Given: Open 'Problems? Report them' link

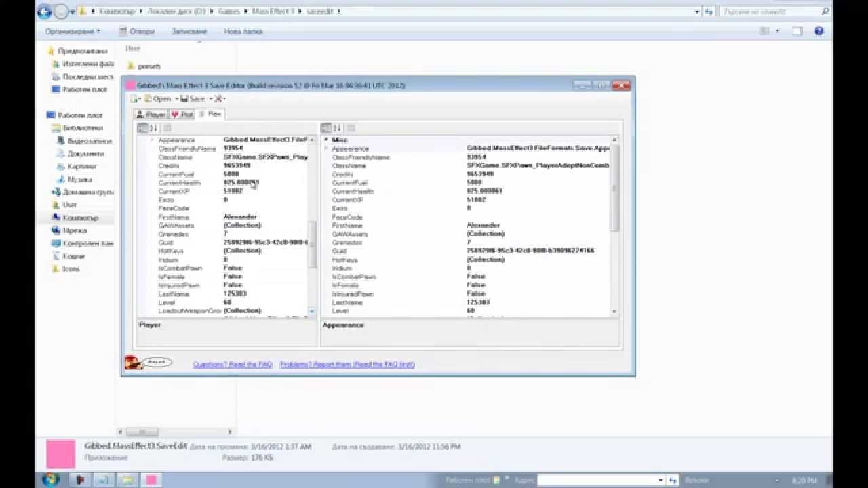Looking at the screenshot, I should click(x=347, y=365).
